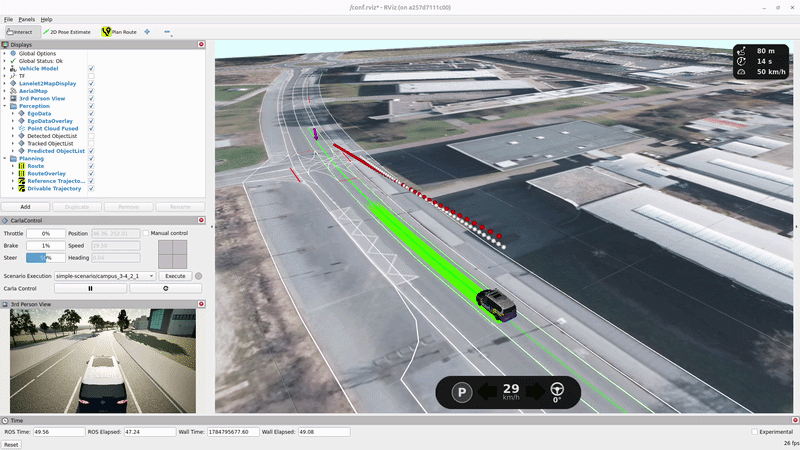Click the blue minus remove-tool icon
800x450 pixels.
click(167, 32)
